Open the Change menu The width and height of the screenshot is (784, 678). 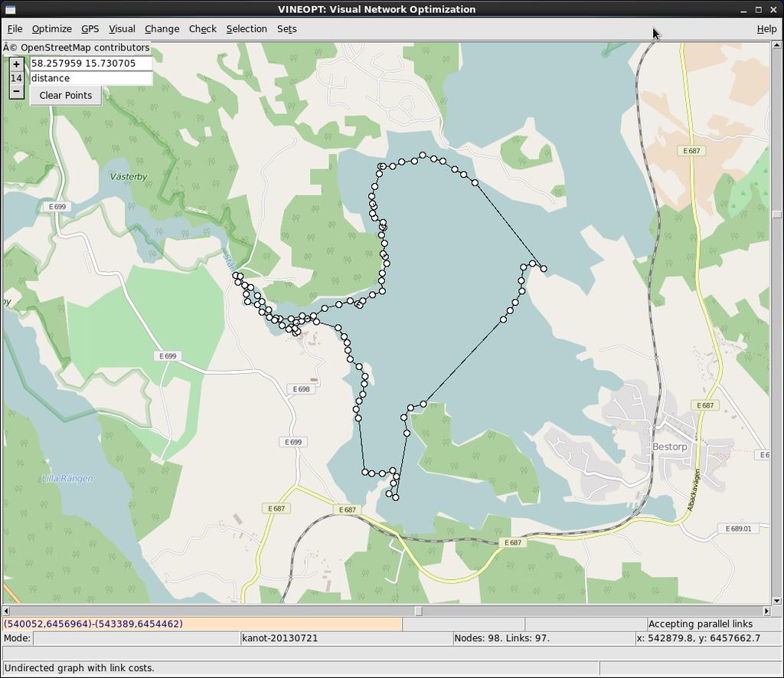point(162,29)
